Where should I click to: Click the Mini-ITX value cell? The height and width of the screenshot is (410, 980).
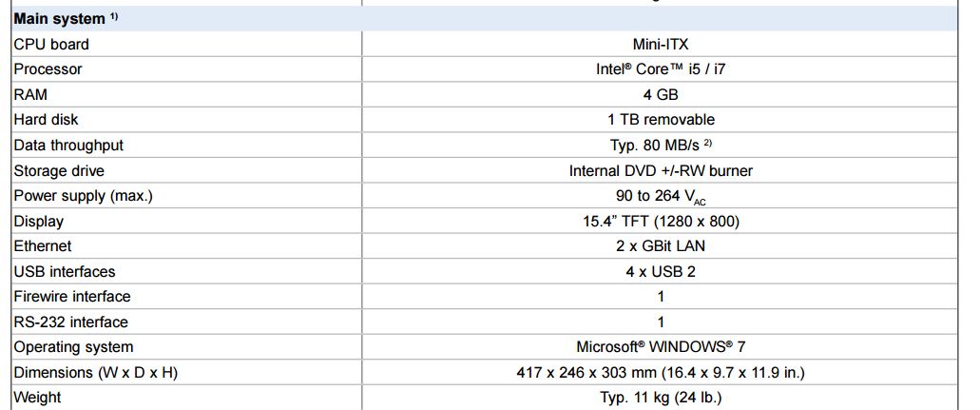point(661,44)
